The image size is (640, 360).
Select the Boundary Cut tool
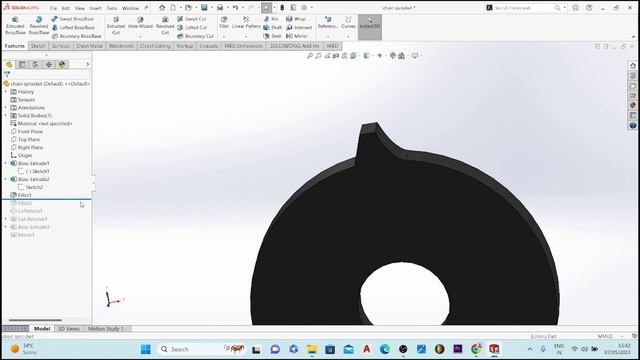pos(196,36)
